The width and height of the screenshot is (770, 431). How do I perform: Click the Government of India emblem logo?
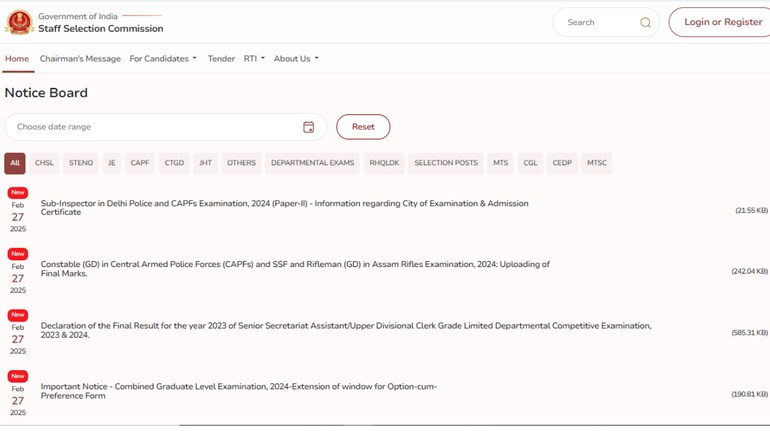(19, 22)
